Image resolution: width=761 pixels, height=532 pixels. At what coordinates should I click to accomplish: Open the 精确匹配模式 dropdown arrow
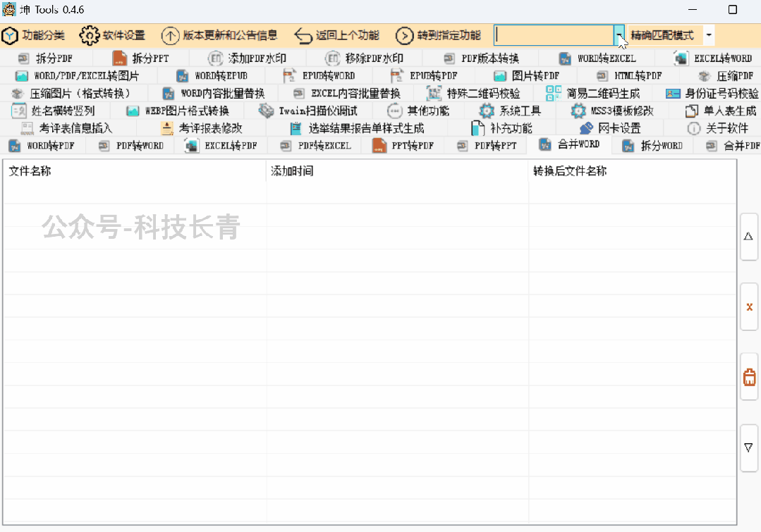(708, 35)
